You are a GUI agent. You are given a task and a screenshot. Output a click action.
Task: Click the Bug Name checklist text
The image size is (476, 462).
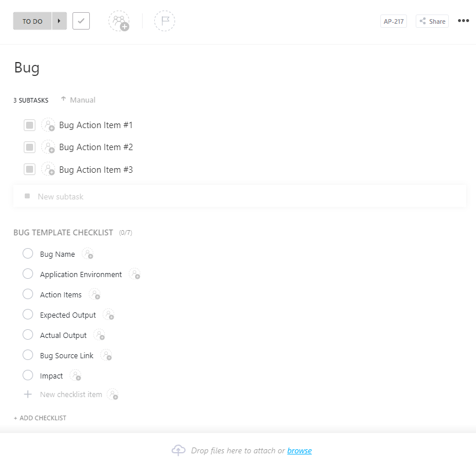(57, 254)
